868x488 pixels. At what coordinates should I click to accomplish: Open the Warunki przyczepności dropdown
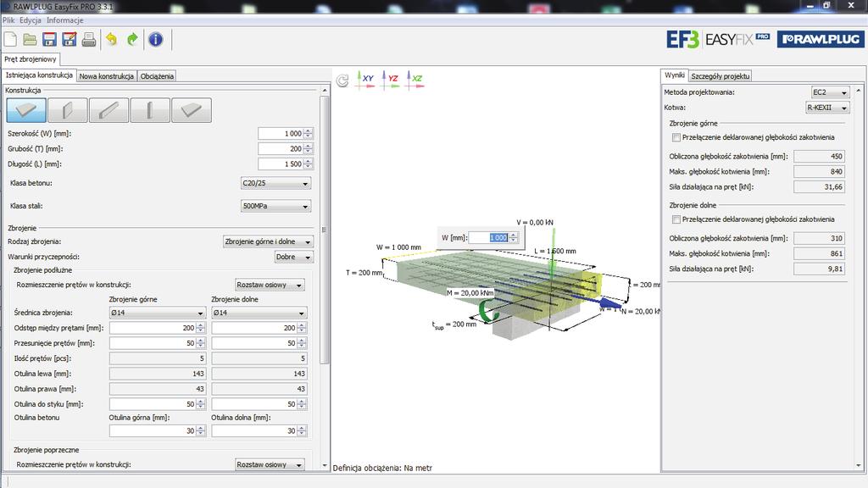tap(294, 257)
